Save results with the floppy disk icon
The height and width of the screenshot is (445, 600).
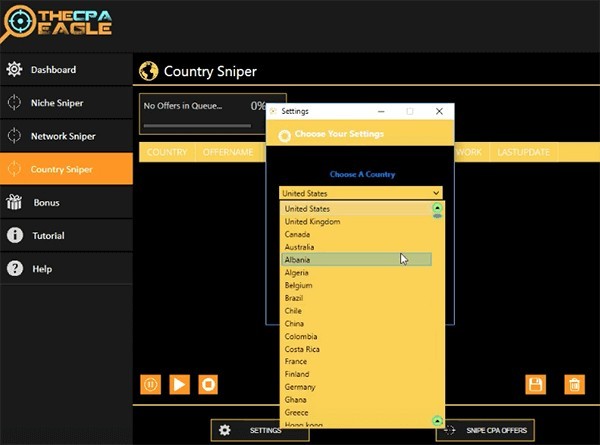coord(535,385)
